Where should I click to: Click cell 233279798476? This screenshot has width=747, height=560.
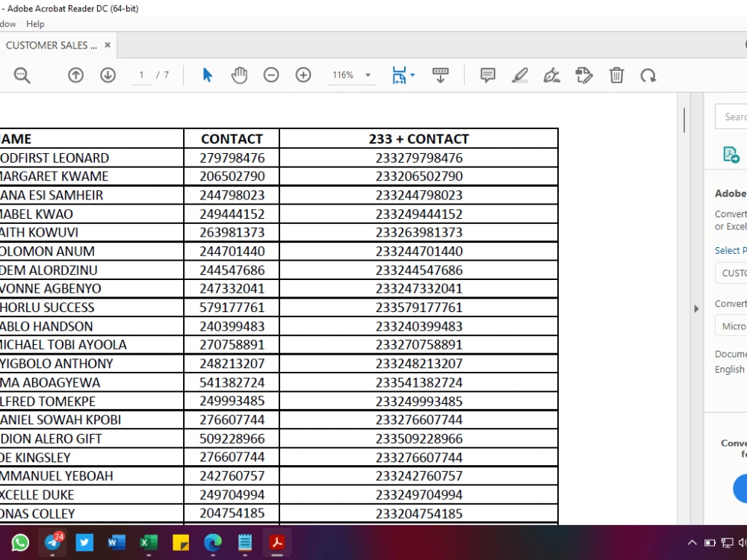pos(419,158)
